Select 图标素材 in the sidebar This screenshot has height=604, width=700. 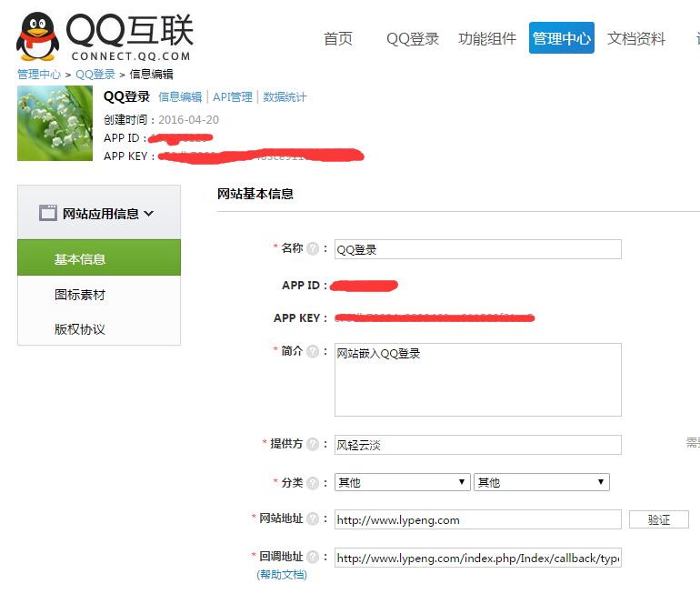pos(80,295)
